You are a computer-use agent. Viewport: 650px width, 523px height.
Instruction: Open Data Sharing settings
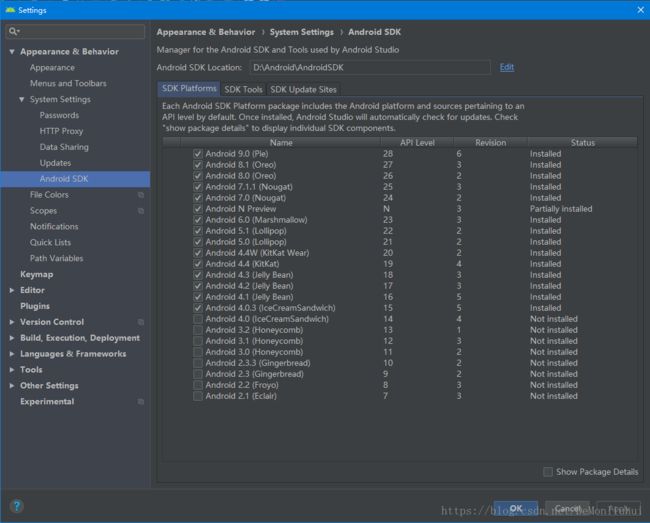pos(64,147)
